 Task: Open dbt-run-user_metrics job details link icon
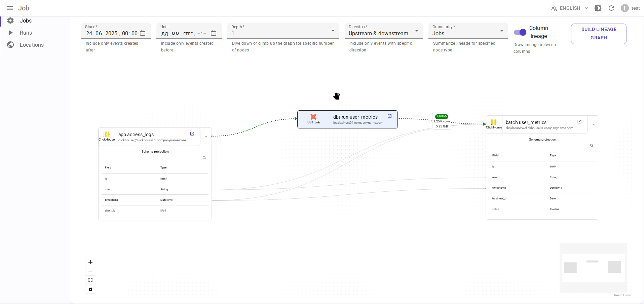(x=389, y=116)
